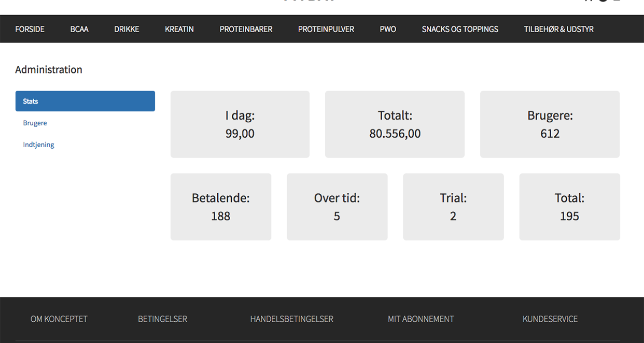This screenshot has height=343, width=644.
Task: Open TILBEHØR & UDSTYR in navigation
Action: tap(558, 29)
